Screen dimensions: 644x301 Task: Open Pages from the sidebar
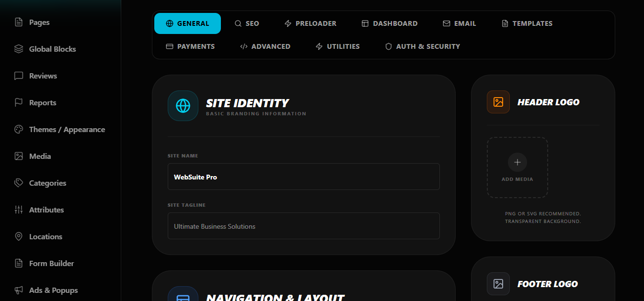[x=39, y=22]
